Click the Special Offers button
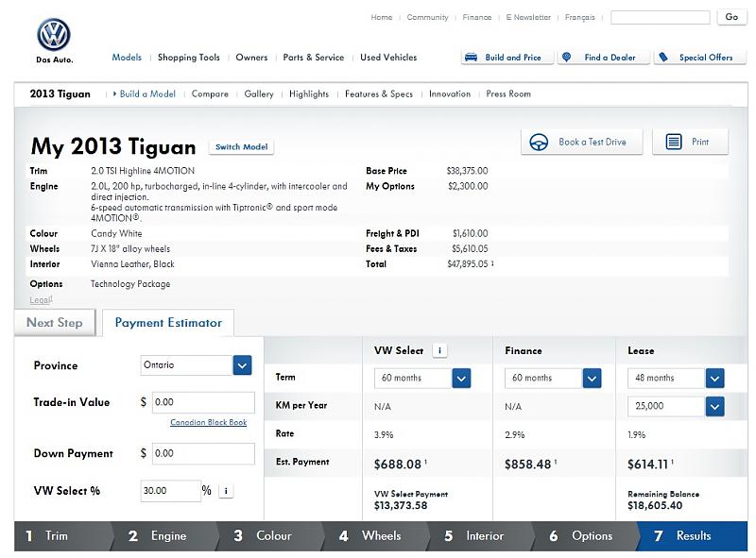 coord(700,58)
